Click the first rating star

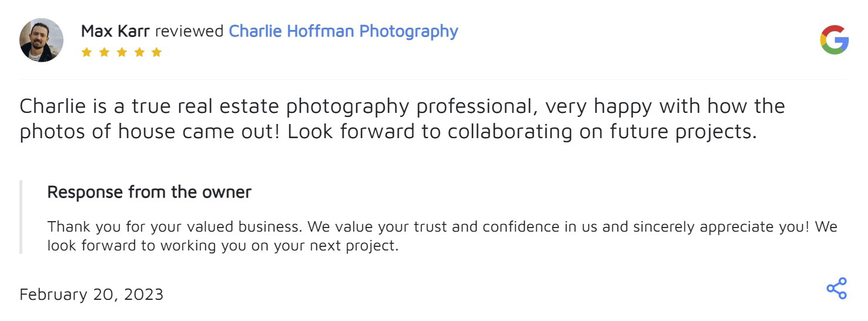click(x=86, y=52)
